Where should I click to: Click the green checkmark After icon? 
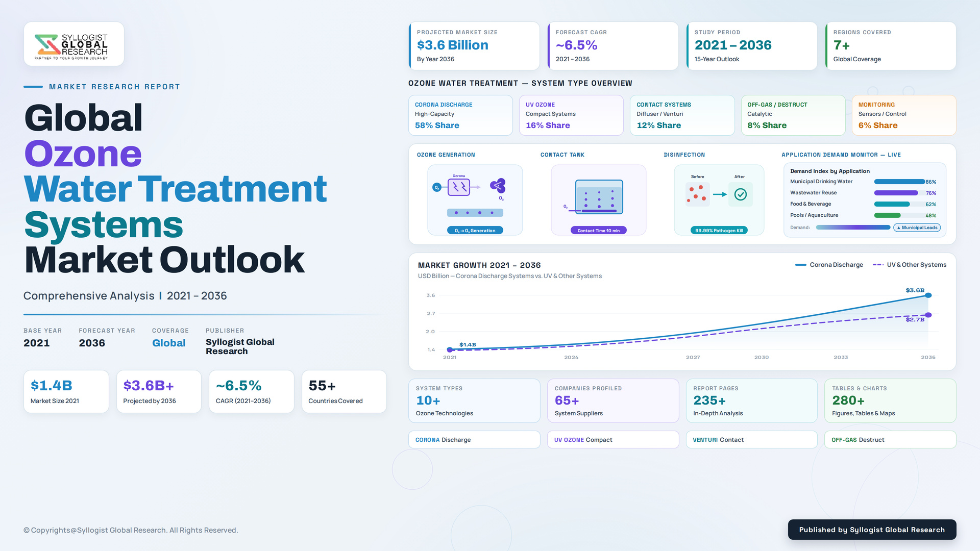point(740,194)
